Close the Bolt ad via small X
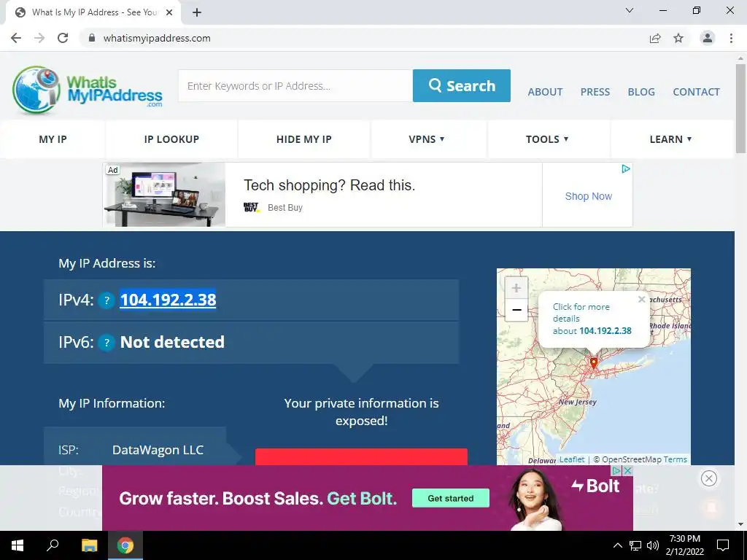The height and width of the screenshot is (560, 747). [x=628, y=470]
